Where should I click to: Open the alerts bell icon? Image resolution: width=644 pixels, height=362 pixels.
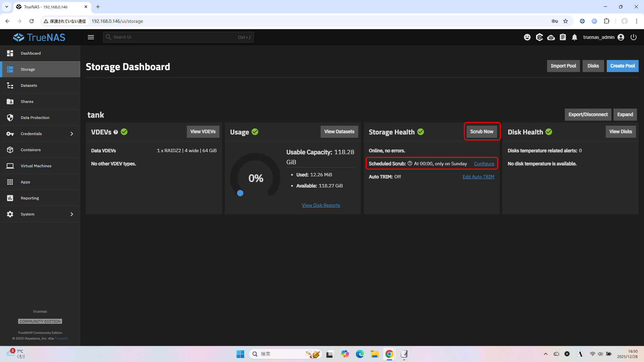point(575,37)
